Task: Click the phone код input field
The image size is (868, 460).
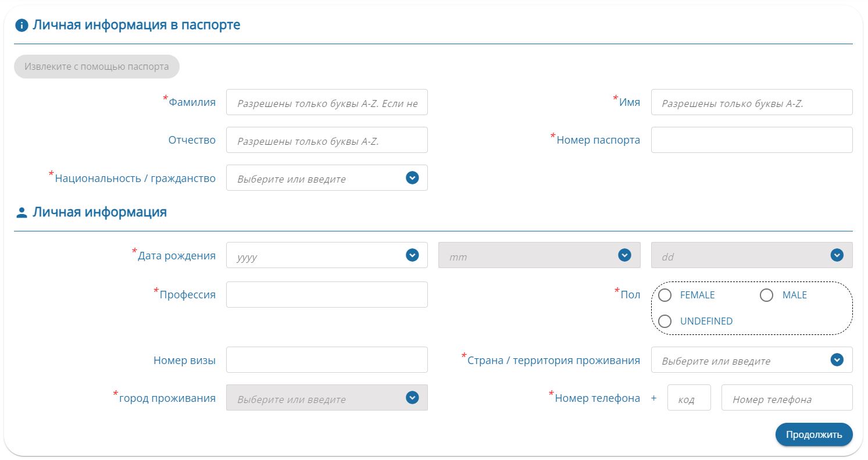Action: click(x=688, y=398)
